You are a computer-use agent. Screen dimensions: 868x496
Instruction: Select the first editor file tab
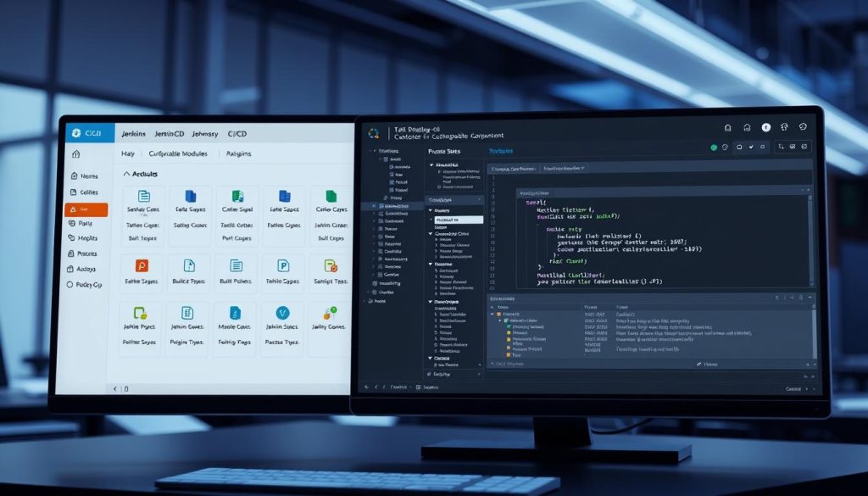coord(514,168)
